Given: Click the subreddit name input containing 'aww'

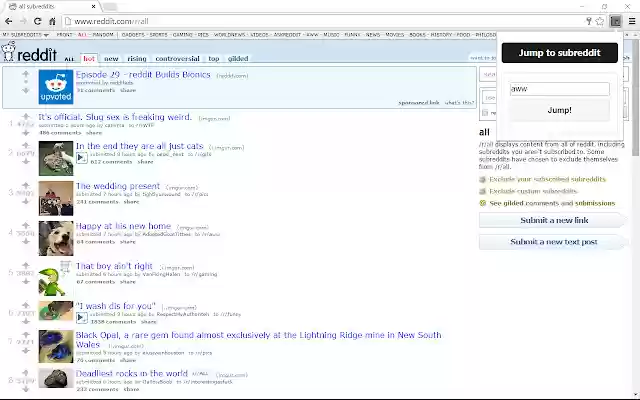Looking at the screenshot, I should (x=559, y=89).
